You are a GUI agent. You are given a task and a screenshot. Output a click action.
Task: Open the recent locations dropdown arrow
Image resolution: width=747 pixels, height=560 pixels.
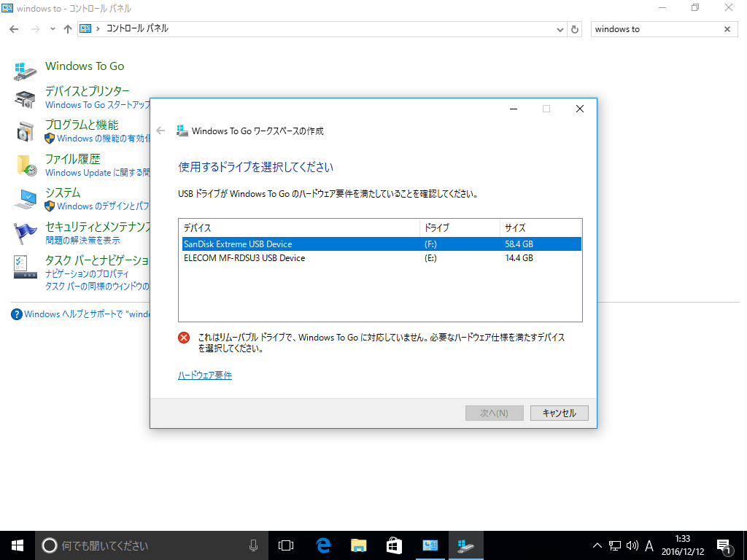click(x=53, y=29)
